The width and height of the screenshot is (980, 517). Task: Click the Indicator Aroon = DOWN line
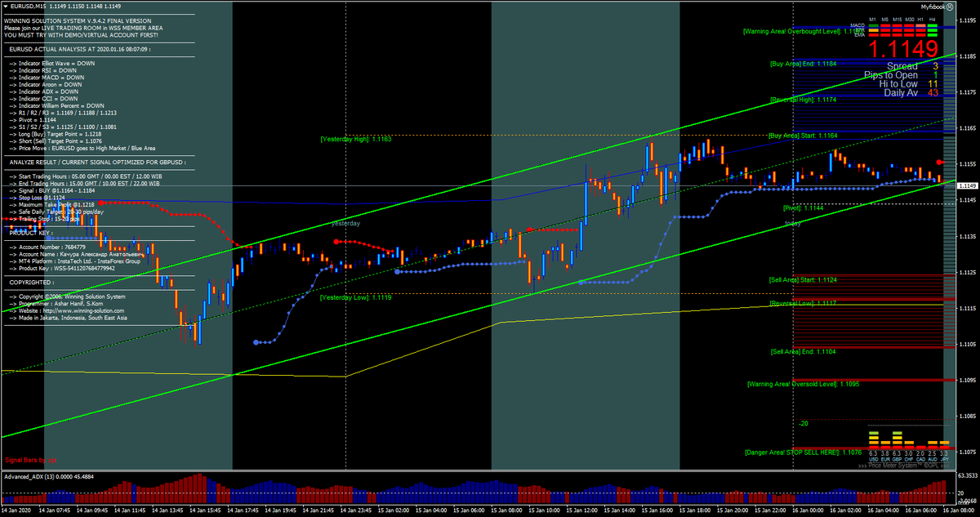[x=47, y=84]
